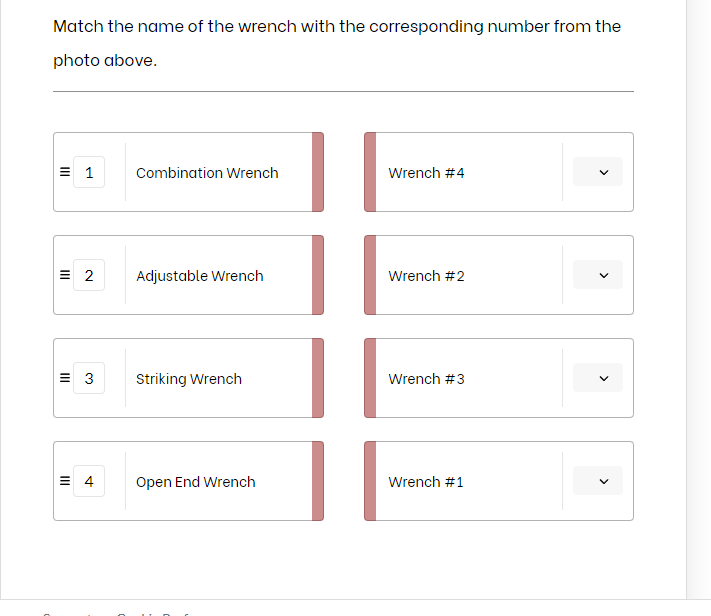Click the number 3 box
The image size is (711, 616).
pos(89,378)
